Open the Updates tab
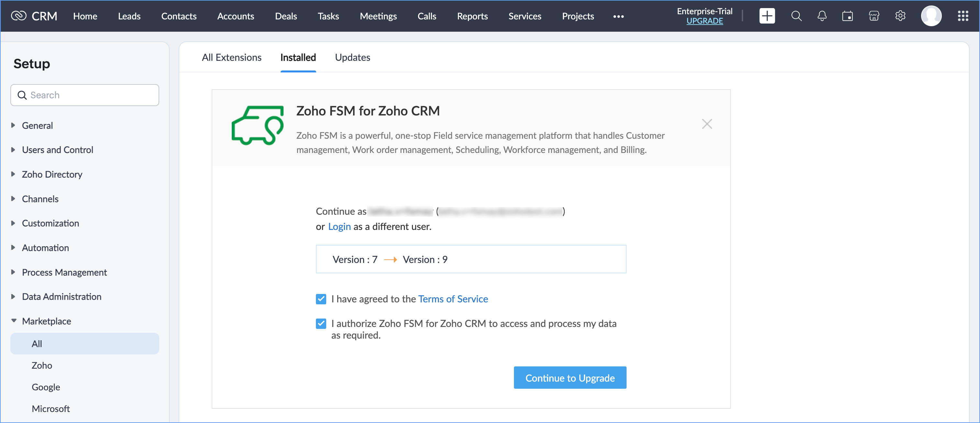This screenshot has width=980, height=423. pyautogui.click(x=352, y=57)
